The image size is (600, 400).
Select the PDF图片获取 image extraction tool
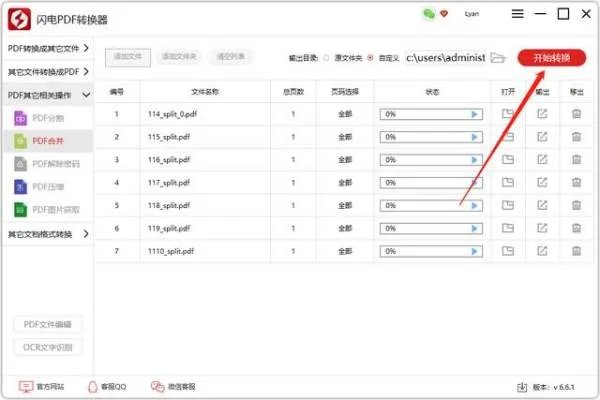point(48,210)
